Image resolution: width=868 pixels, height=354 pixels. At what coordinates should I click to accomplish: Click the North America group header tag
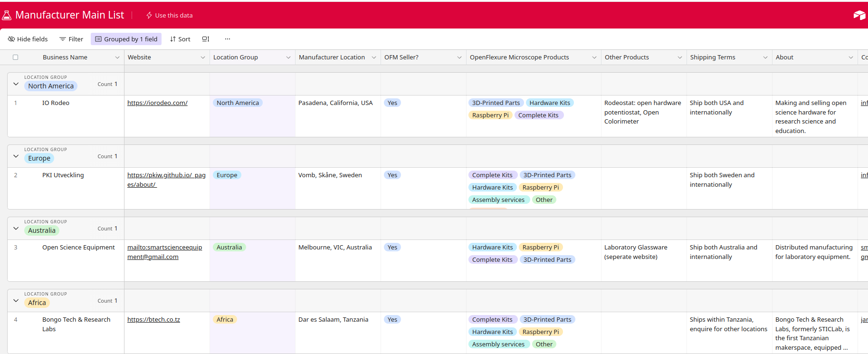(x=51, y=86)
